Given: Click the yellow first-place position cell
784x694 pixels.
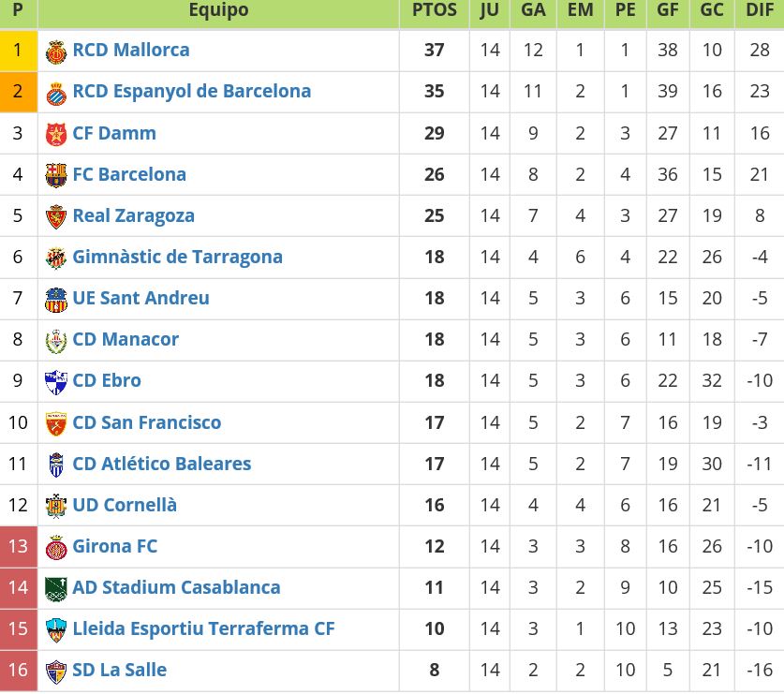Looking at the screenshot, I should point(18,51).
